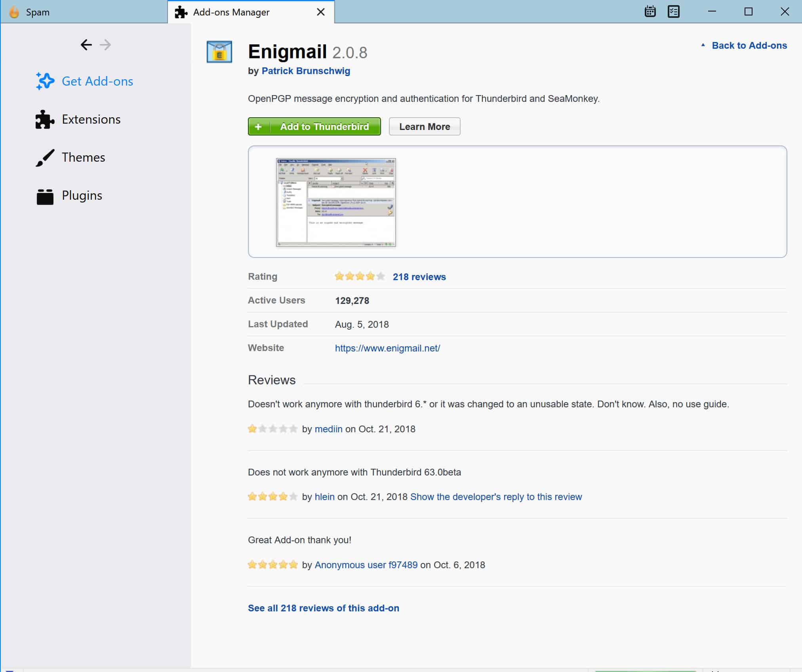Click the Extensions puzzle piece icon

(x=45, y=119)
